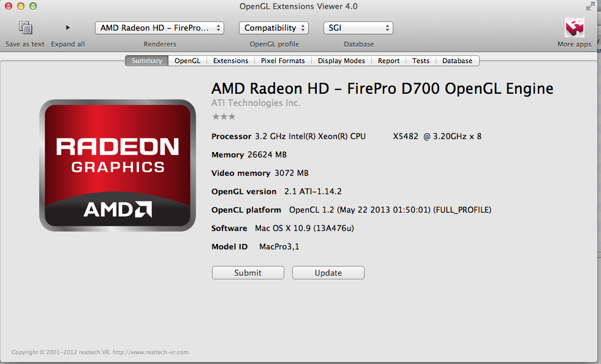This screenshot has height=364, width=601.
Task: Toggle the fullscreen arrows icon
Action: pyautogui.click(x=590, y=6)
